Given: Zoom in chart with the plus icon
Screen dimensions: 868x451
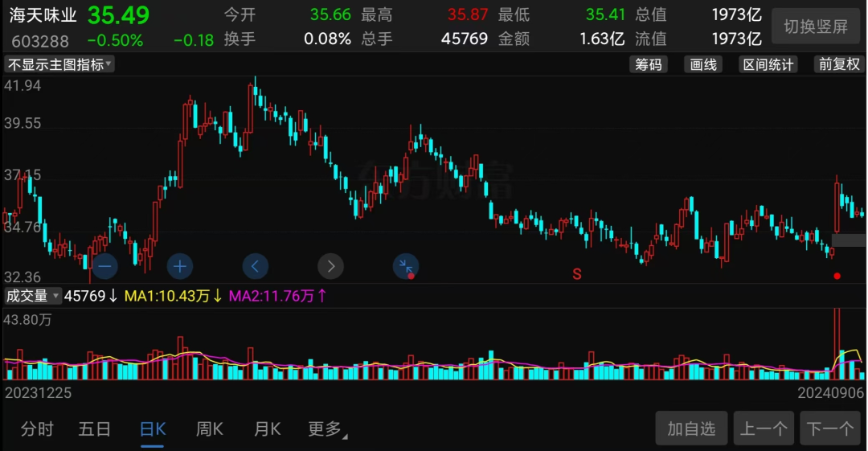Looking at the screenshot, I should (180, 267).
